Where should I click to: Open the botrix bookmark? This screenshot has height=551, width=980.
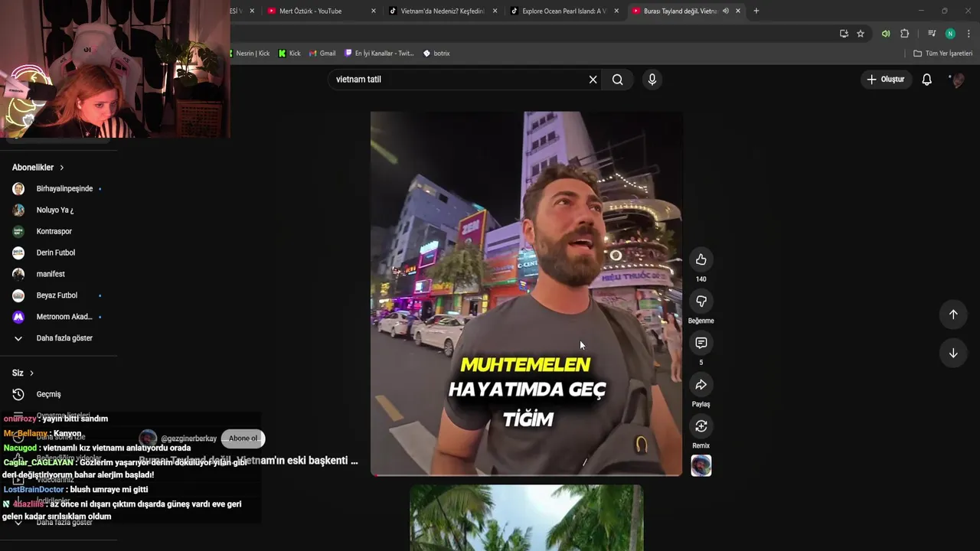(x=436, y=54)
